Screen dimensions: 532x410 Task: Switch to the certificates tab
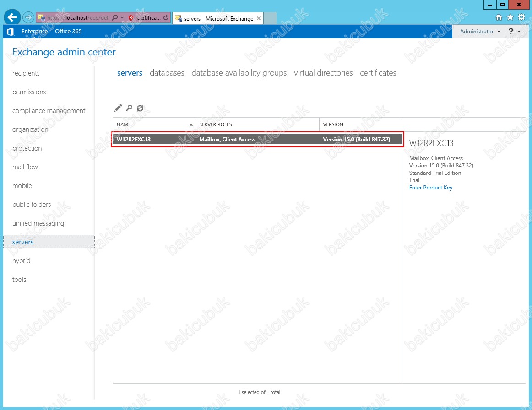[x=378, y=73]
